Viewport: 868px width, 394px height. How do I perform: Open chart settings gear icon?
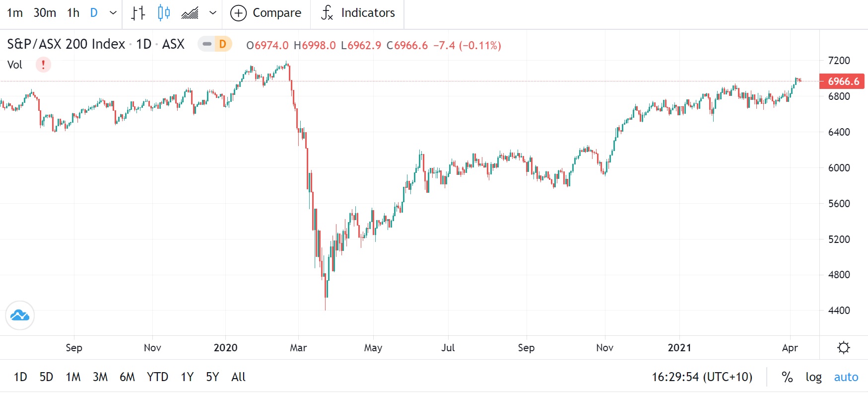843,348
